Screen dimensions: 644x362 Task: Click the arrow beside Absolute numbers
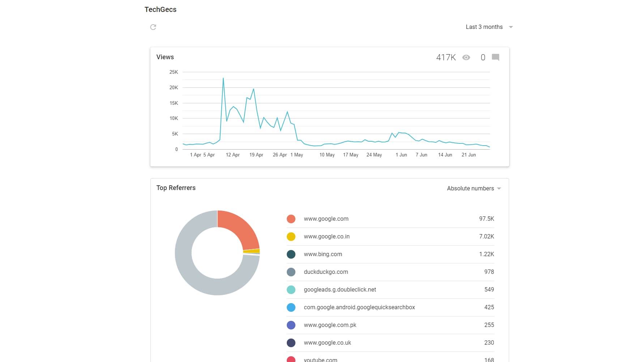[x=499, y=189]
